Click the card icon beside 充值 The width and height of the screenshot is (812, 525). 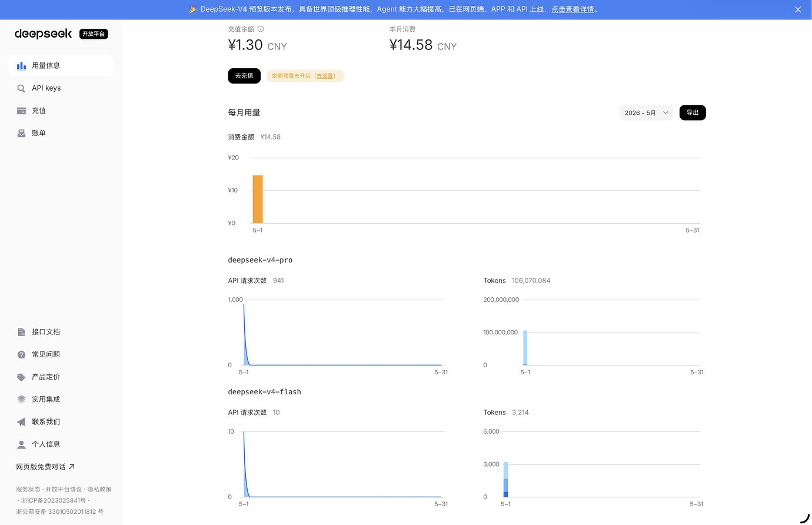click(x=21, y=111)
